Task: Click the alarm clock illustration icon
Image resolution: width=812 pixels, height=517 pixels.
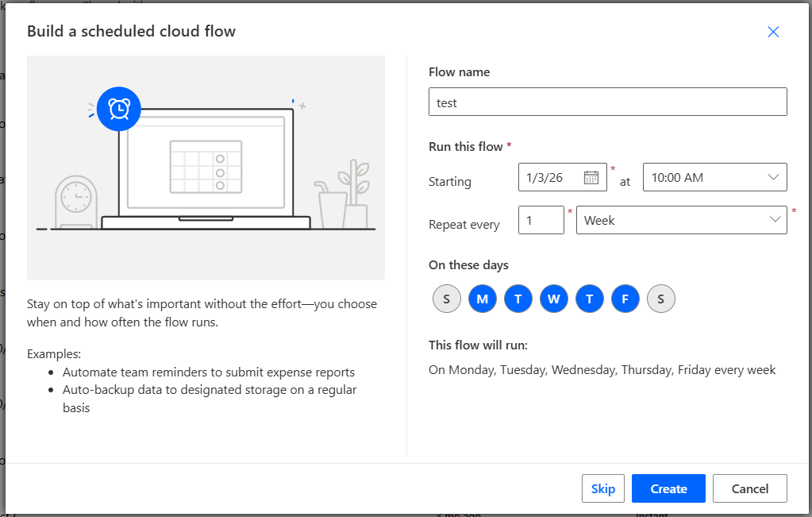Action: [x=119, y=109]
